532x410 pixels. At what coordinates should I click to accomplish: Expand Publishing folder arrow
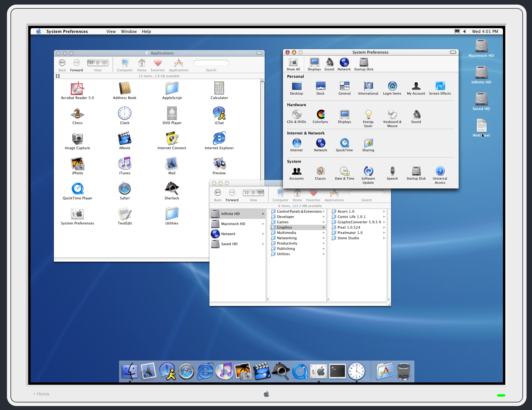pos(324,249)
